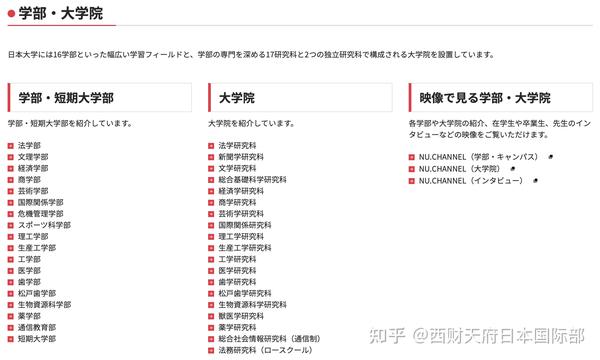Click the red bullet icon beside 短期大学部
Image resolution: width=600 pixels, height=360 pixels.
tap(11, 339)
